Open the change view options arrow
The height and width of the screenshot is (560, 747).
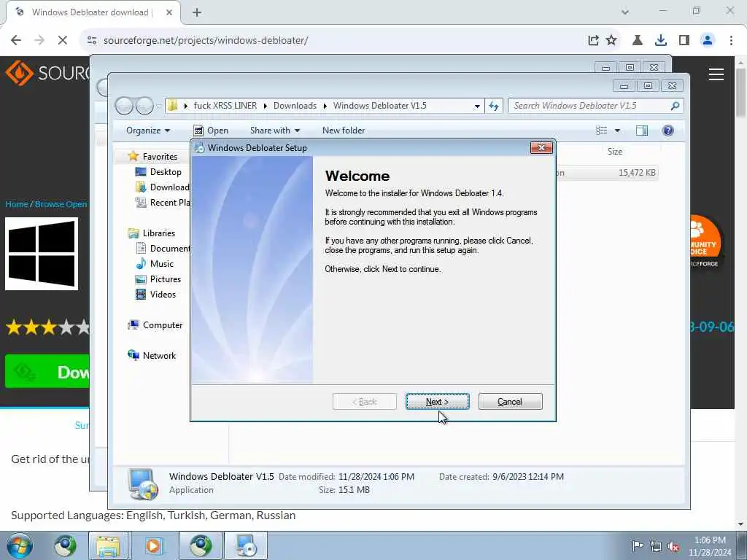pyautogui.click(x=617, y=131)
